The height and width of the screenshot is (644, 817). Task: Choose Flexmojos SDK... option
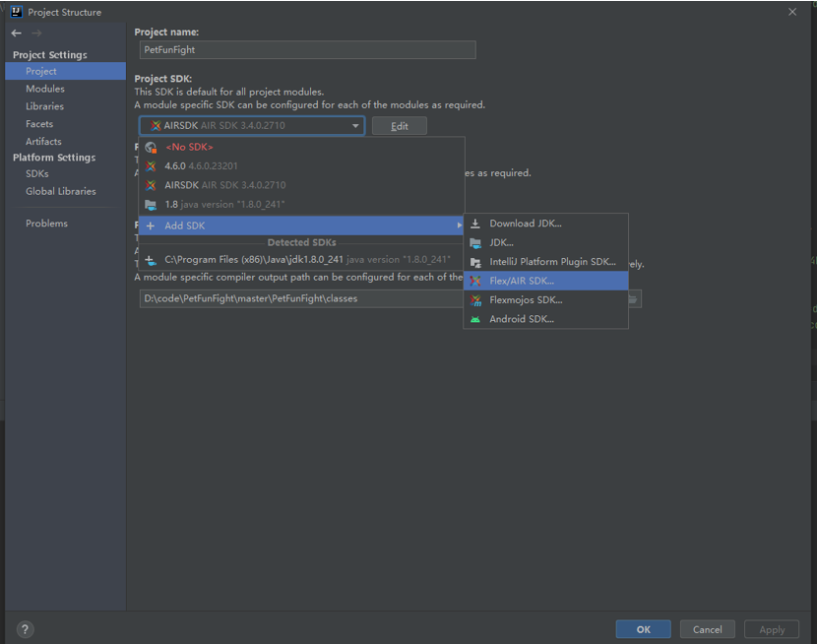point(545,300)
